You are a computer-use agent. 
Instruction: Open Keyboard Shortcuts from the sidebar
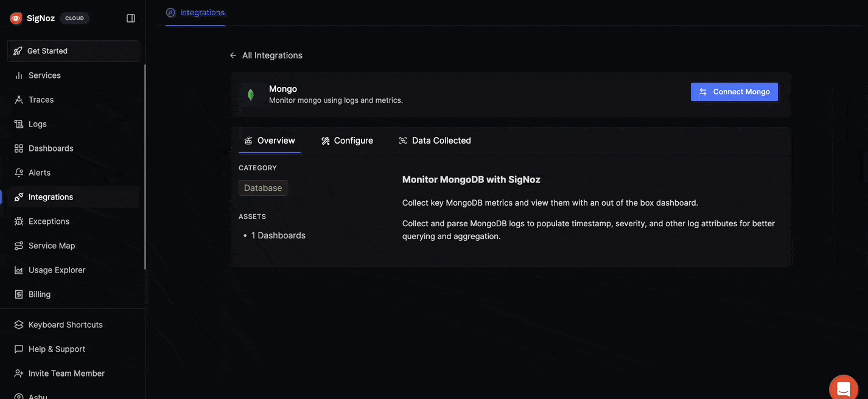coord(74,325)
